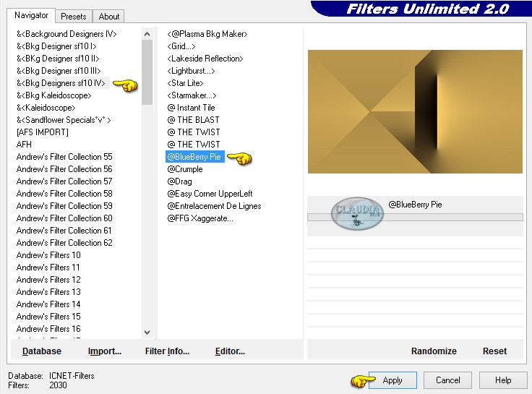The width and height of the screenshot is (532, 394).
Task: Select Andrew's Filter Collection 62
Action: [64, 243]
